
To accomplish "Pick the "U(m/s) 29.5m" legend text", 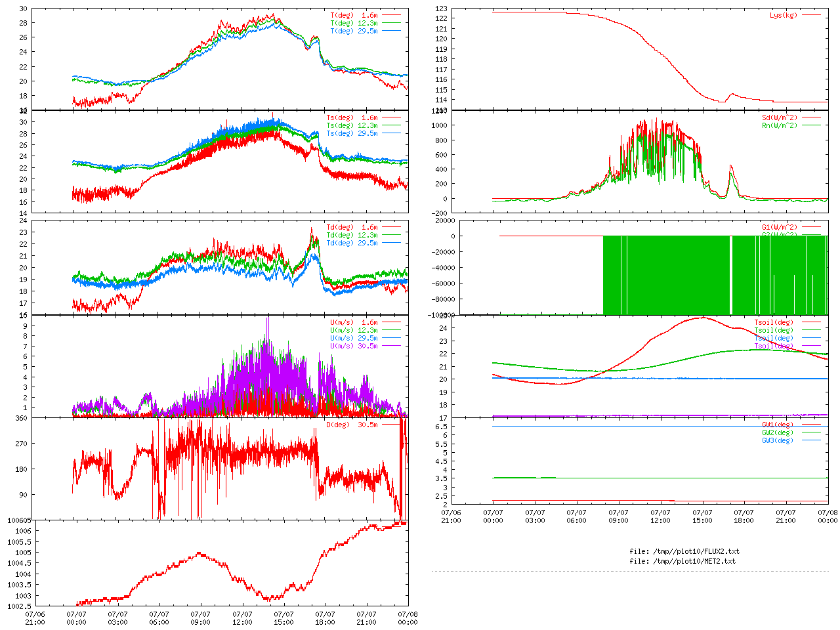I will 354,338.
